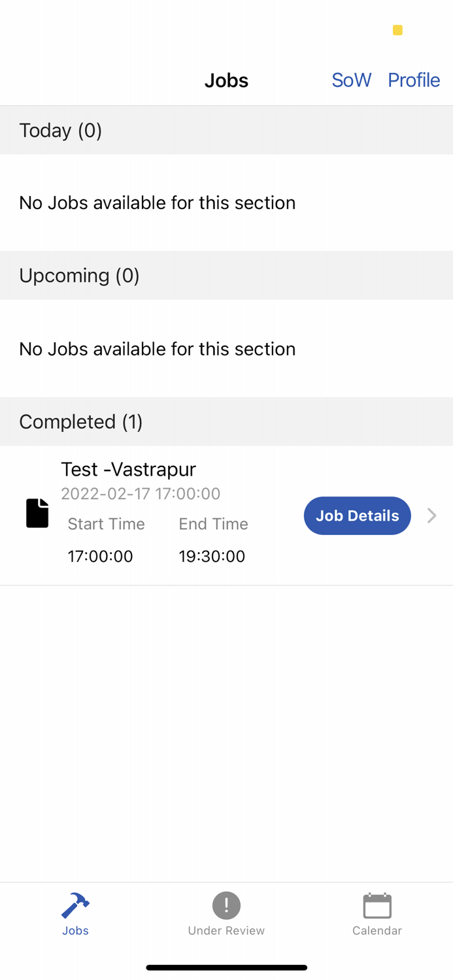Open the Test -Vastrapur job title

pyautogui.click(x=128, y=469)
